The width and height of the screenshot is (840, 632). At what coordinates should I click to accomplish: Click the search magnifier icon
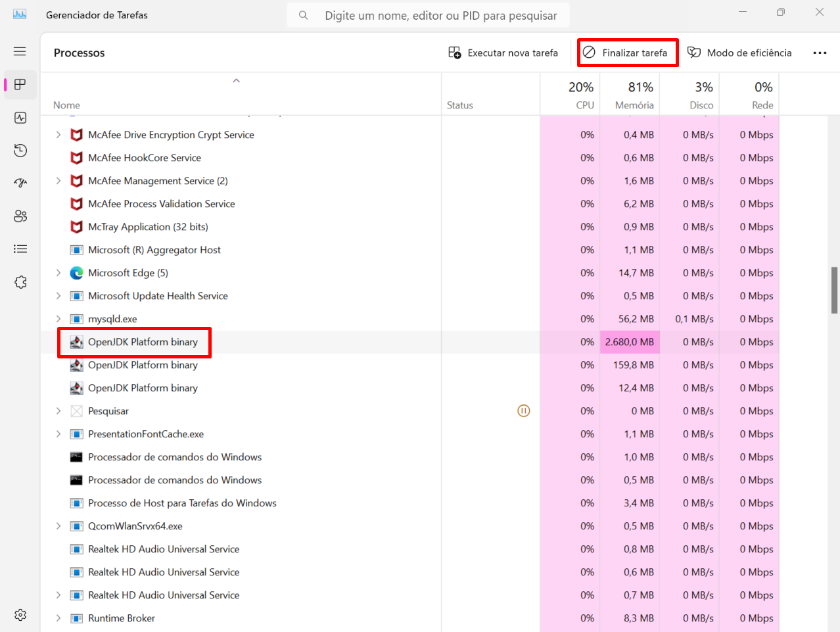[x=303, y=15]
